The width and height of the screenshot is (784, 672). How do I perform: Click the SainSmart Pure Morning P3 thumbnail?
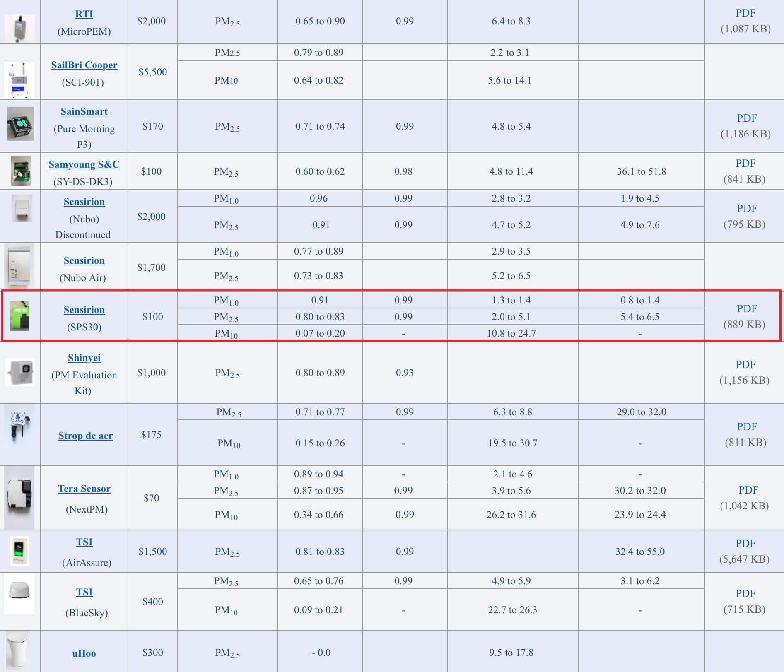coord(20,124)
